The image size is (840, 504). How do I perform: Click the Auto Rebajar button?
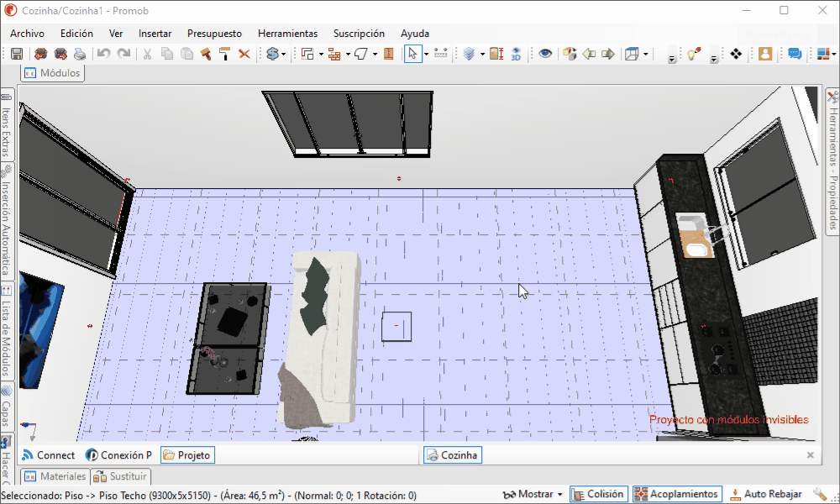click(x=765, y=495)
